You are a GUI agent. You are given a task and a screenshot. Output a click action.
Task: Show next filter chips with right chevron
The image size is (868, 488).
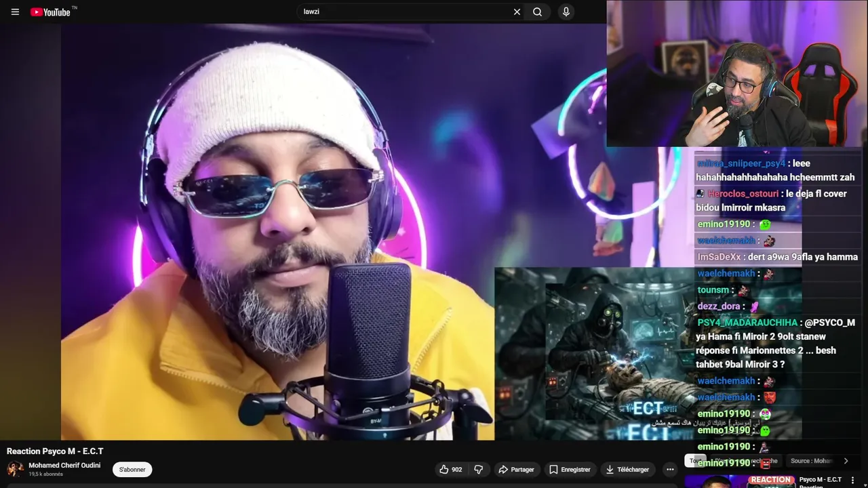pyautogui.click(x=846, y=461)
